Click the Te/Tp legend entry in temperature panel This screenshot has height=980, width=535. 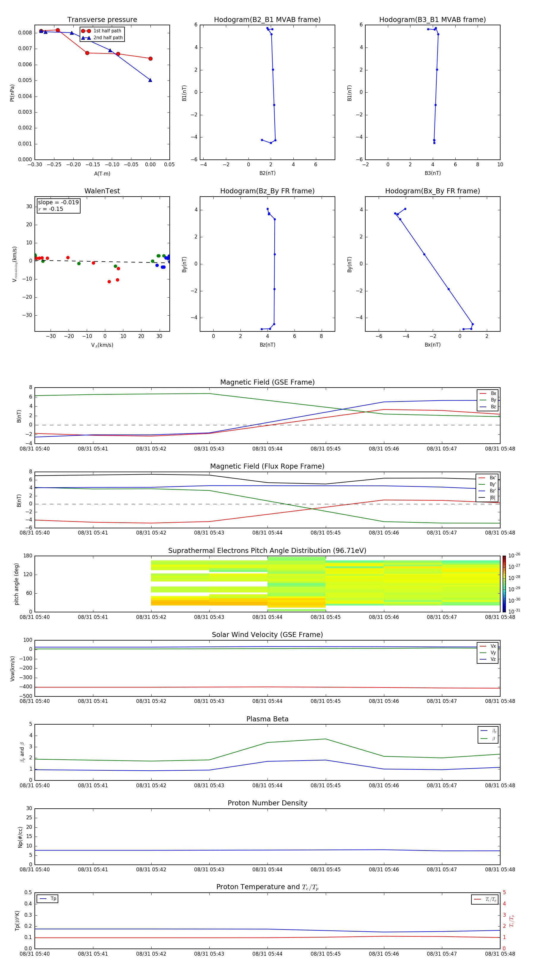click(x=485, y=899)
